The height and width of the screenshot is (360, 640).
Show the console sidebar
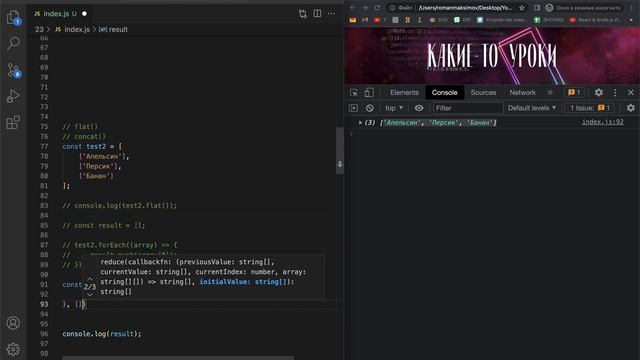[353, 108]
